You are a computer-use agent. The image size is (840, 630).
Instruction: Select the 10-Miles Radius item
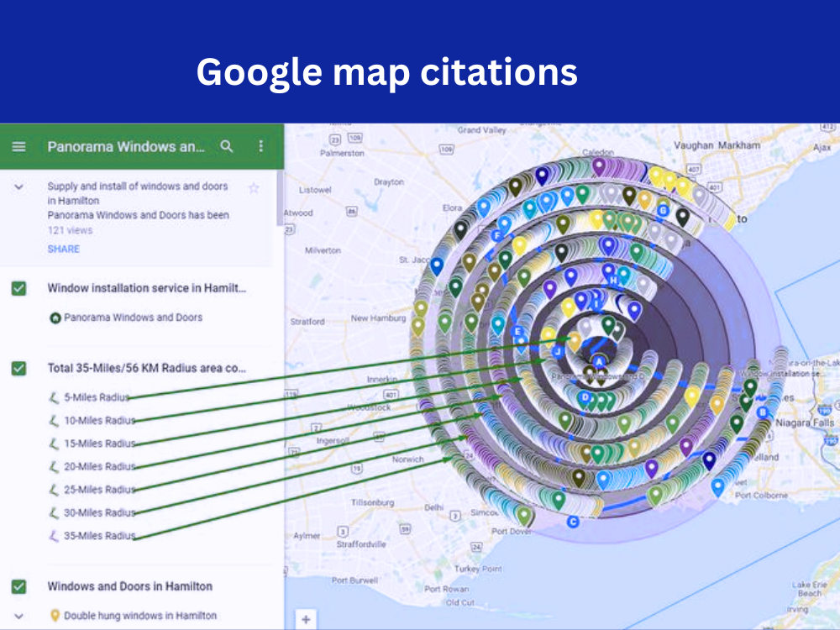100,421
